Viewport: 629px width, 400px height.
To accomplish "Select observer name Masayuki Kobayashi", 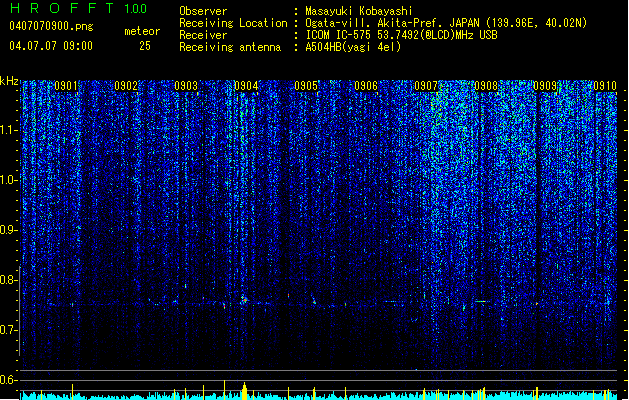I will (359, 11).
